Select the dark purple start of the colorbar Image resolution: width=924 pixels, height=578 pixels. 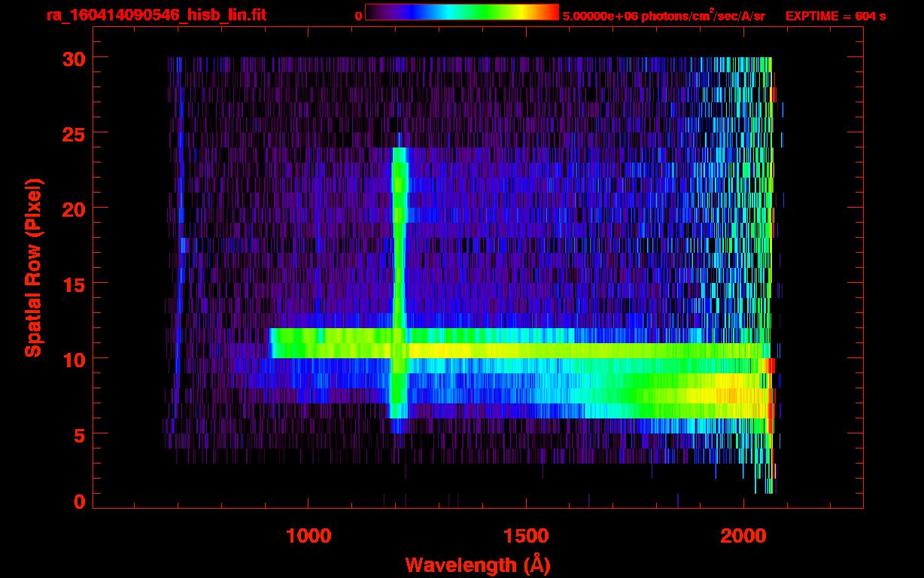373,12
